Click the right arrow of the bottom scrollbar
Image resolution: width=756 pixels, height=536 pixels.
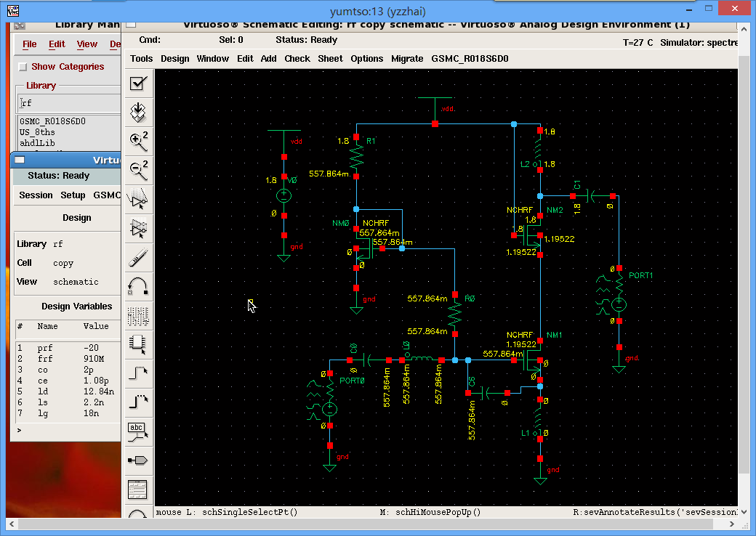click(x=733, y=524)
